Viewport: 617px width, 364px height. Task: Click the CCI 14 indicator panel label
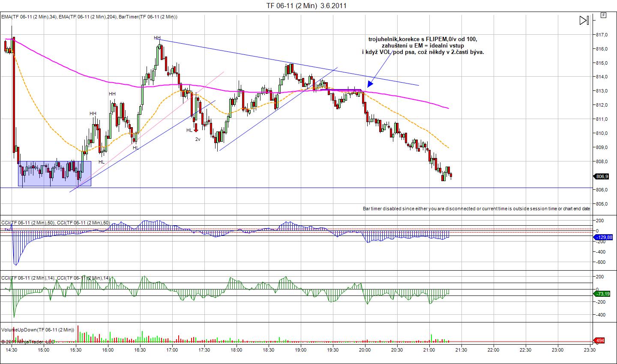(x=55, y=278)
